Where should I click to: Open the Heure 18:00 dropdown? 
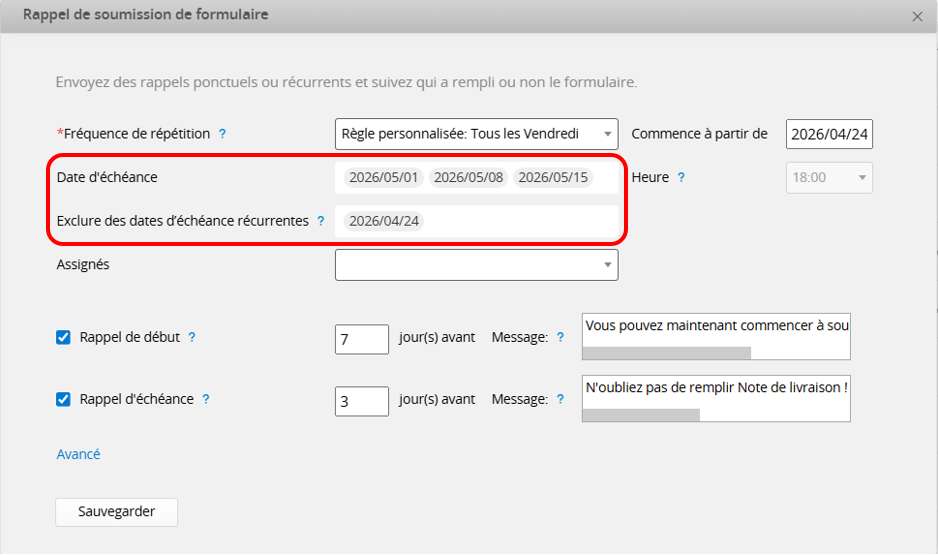(829, 178)
